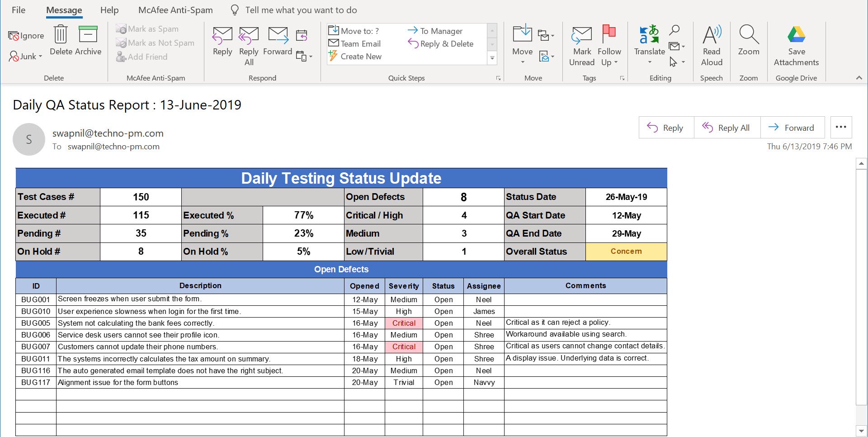The height and width of the screenshot is (437, 868).
Task: Open more actions with the ellipsis button
Action: [840, 127]
